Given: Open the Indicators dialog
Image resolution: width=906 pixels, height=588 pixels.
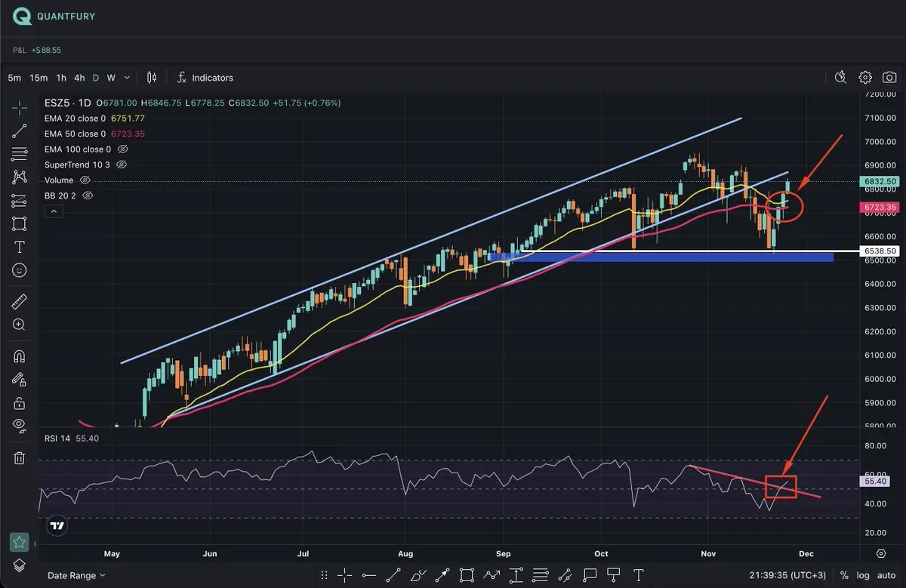Looking at the screenshot, I should click(x=205, y=78).
